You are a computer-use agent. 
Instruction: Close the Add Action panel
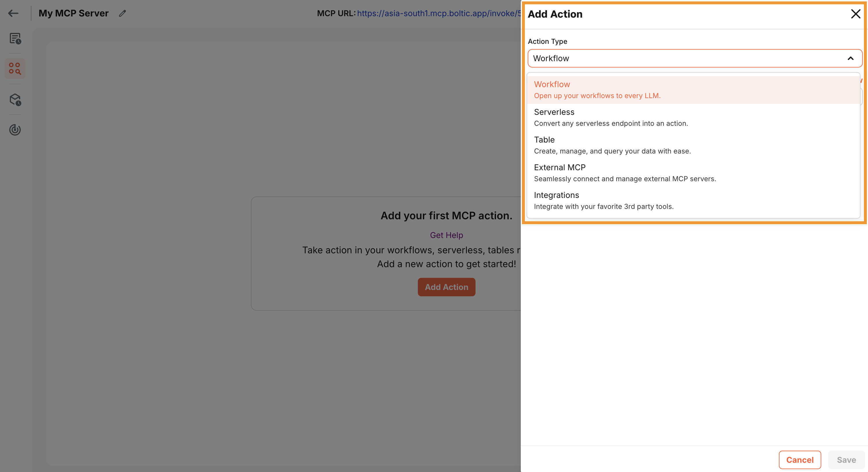(x=855, y=14)
